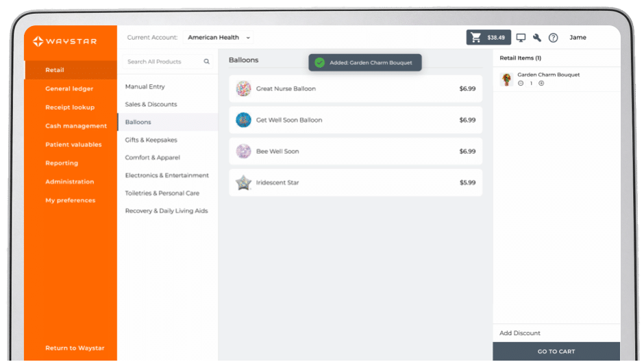Open Patient valuables
The height and width of the screenshot is (362, 644).
click(x=73, y=145)
